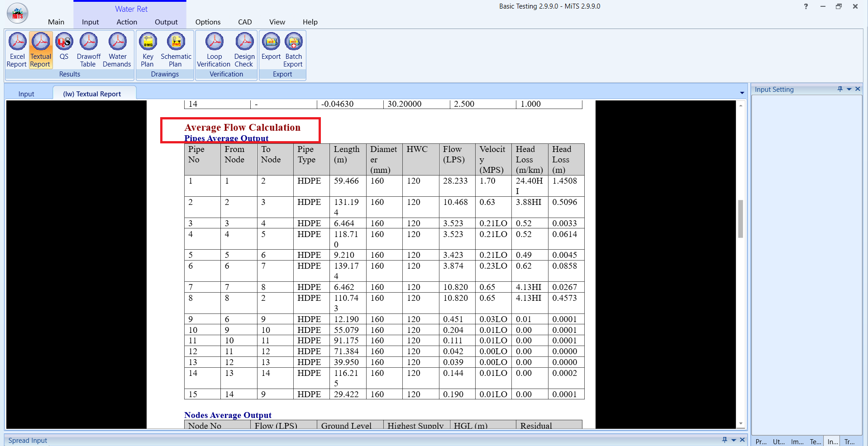This screenshot has width=868, height=446.
Task: Generate the Key Plan drawing
Action: pyautogui.click(x=148, y=50)
